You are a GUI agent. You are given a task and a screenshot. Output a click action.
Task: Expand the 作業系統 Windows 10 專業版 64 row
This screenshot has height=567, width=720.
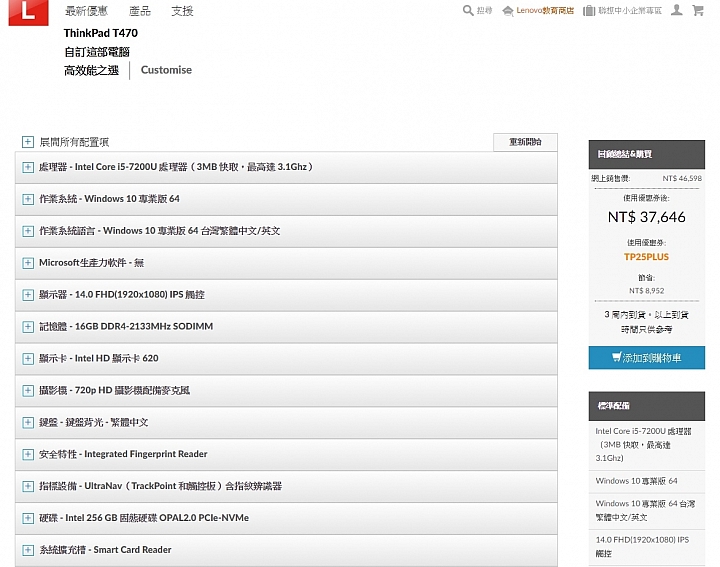[x=286, y=199]
